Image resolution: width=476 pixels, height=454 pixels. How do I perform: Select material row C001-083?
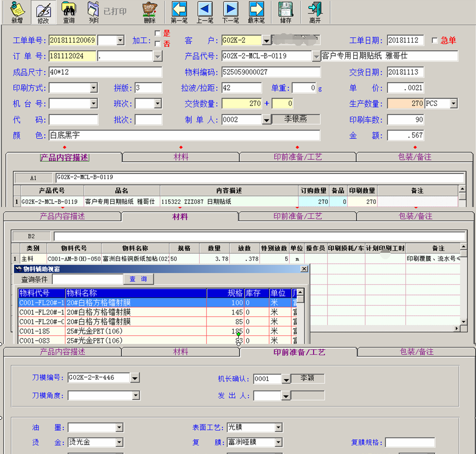[x=158, y=340]
